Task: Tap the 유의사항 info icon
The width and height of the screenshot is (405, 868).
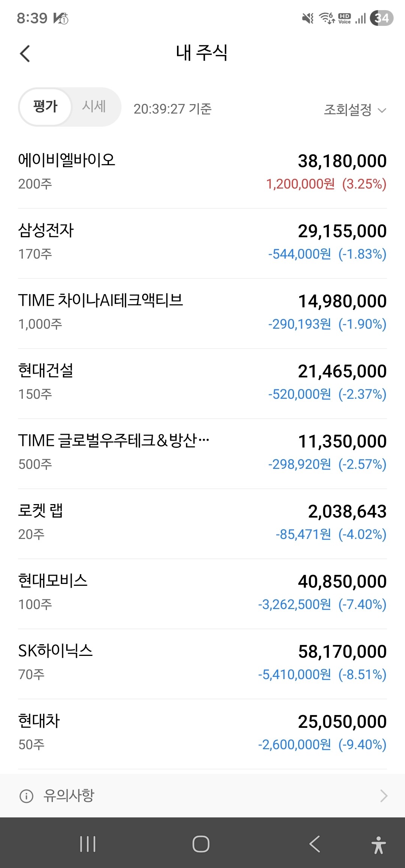Action: pyautogui.click(x=26, y=796)
